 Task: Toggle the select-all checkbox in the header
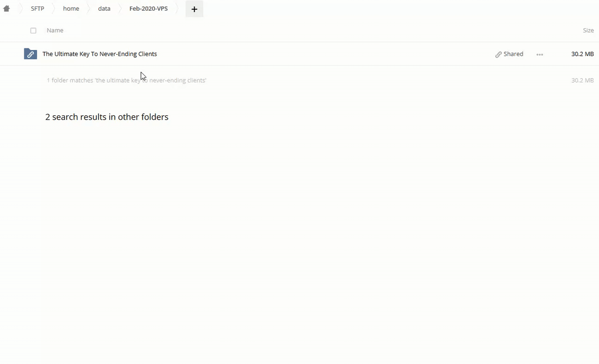(33, 30)
